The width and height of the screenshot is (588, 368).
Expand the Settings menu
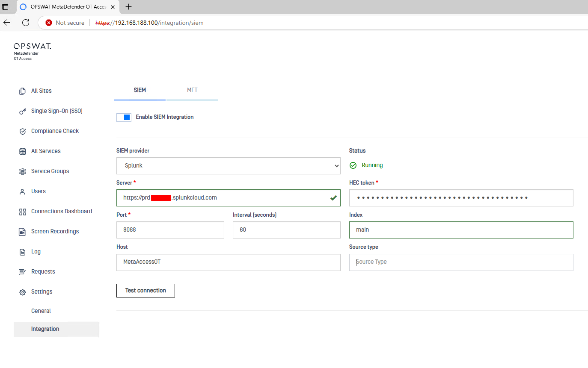(x=42, y=292)
